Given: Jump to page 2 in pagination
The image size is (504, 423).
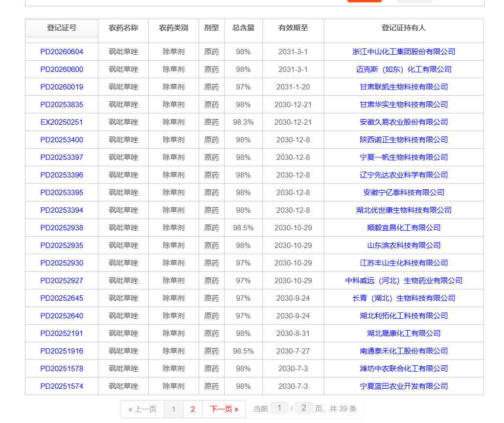Looking at the screenshot, I should coord(193,409).
